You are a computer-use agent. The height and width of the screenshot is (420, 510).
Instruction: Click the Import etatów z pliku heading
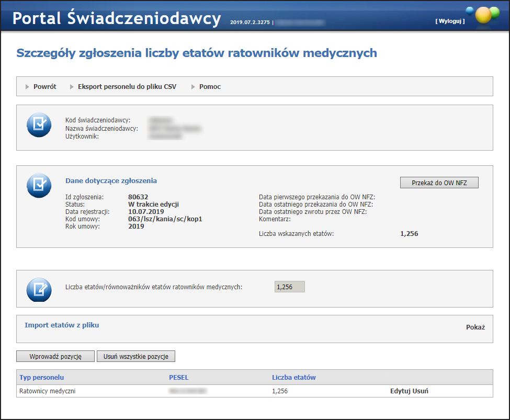point(62,325)
